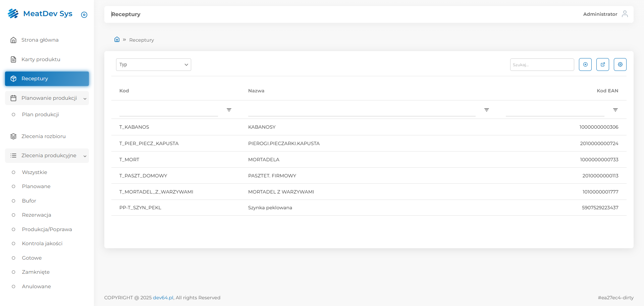Go to Karty produktu in sidebar
The width and height of the screenshot is (644, 306).
coord(41,59)
